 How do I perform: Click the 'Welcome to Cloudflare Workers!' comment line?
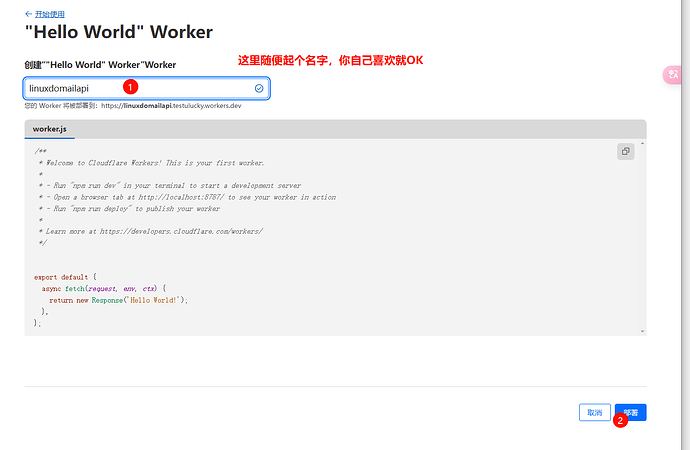point(151,163)
